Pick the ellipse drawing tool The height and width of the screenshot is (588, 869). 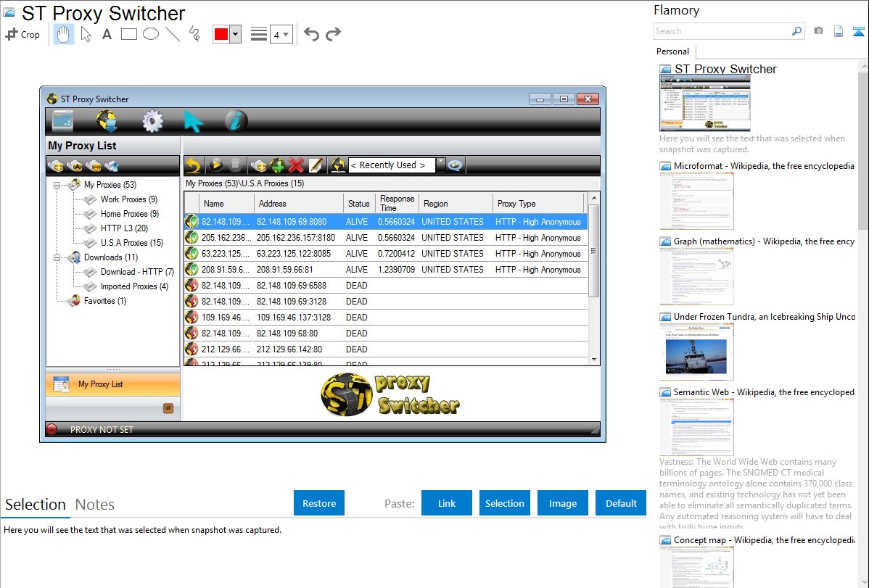(x=151, y=34)
